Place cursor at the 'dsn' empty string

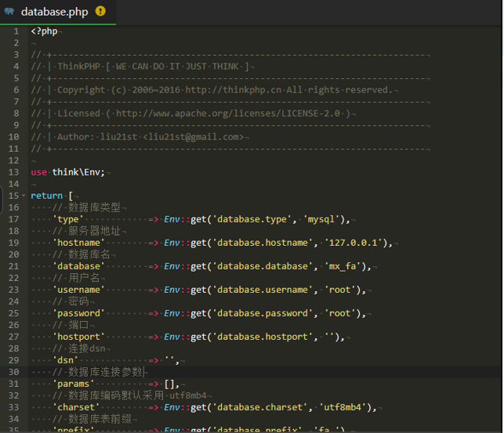[170, 360]
